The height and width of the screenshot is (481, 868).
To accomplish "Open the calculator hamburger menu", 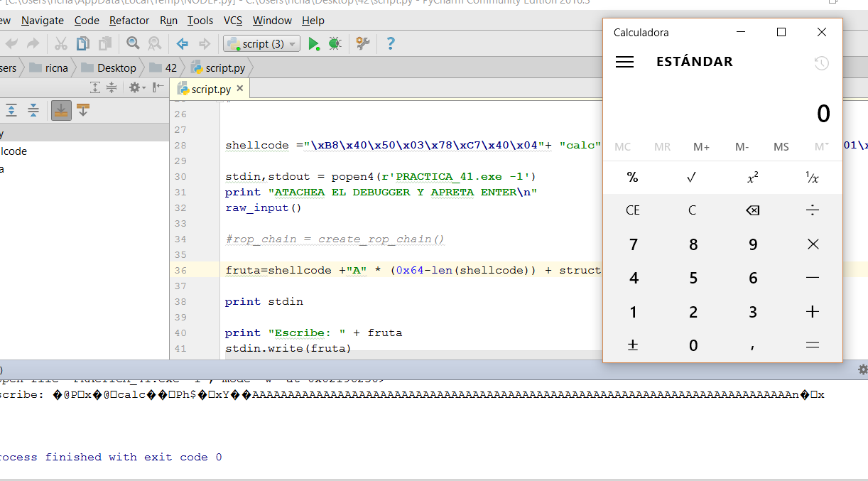I will pyautogui.click(x=625, y=62).
